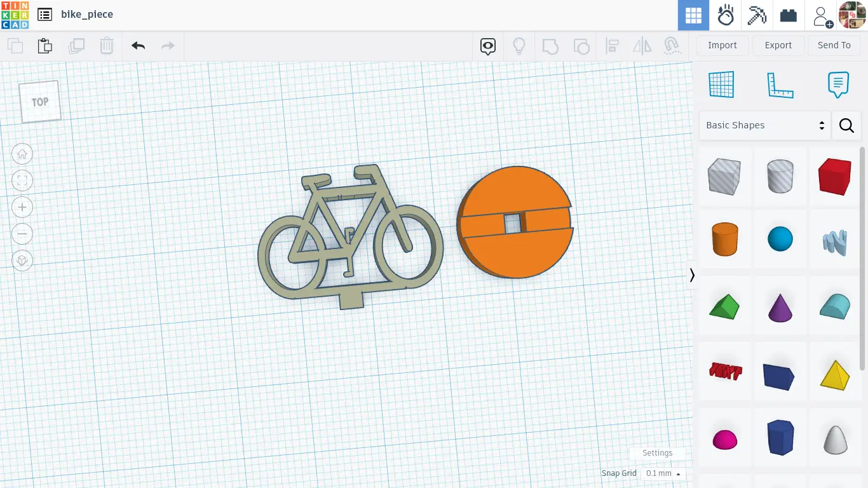Collapse the shapes panel with the chevron
The width and height of the screenshot is (868, 488).
[x=692, y=275]
